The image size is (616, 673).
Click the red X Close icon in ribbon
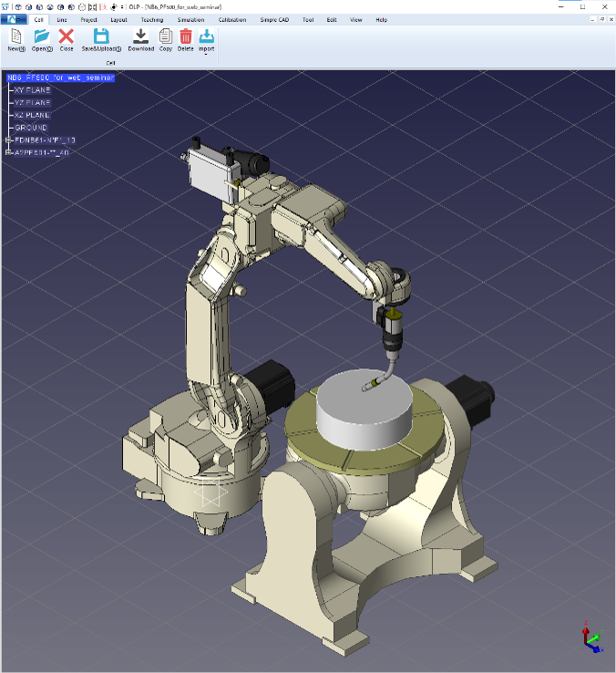tap(67, 37)
